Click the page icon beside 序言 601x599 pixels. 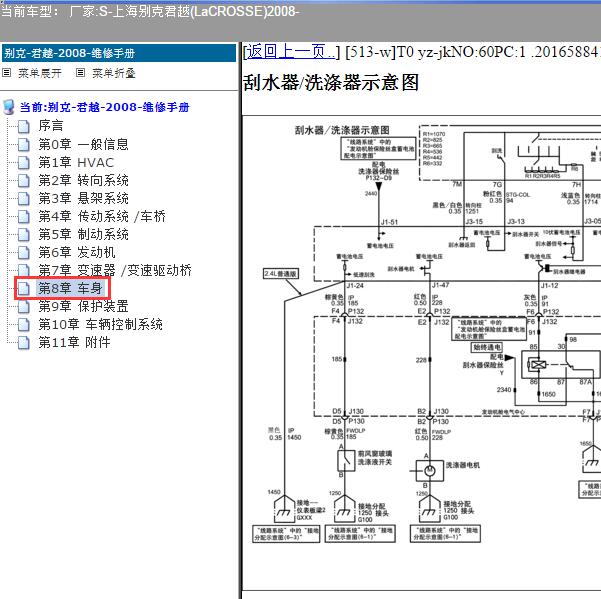pyautogui.click(x=24, y=126)
